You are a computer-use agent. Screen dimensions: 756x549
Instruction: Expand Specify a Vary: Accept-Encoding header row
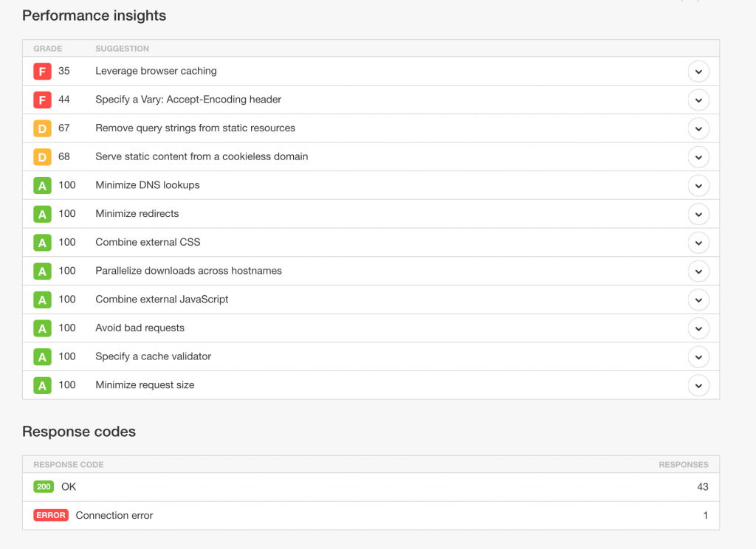pos(698,100)
